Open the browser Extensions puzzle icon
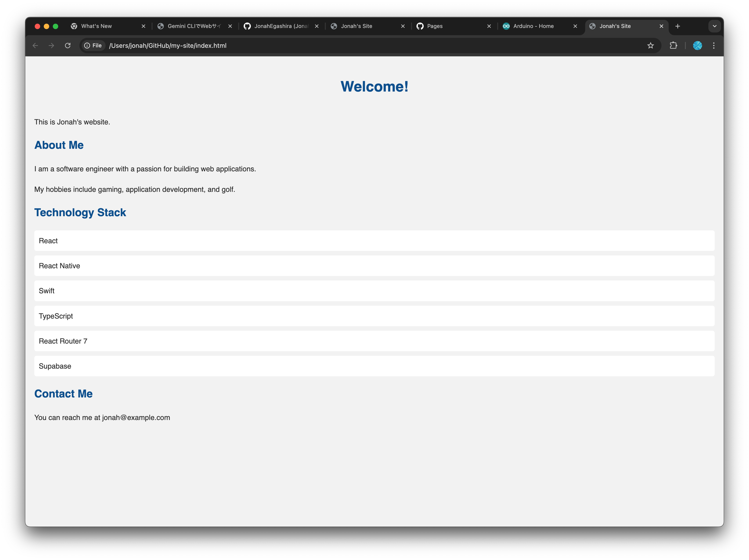 [674, 45]
